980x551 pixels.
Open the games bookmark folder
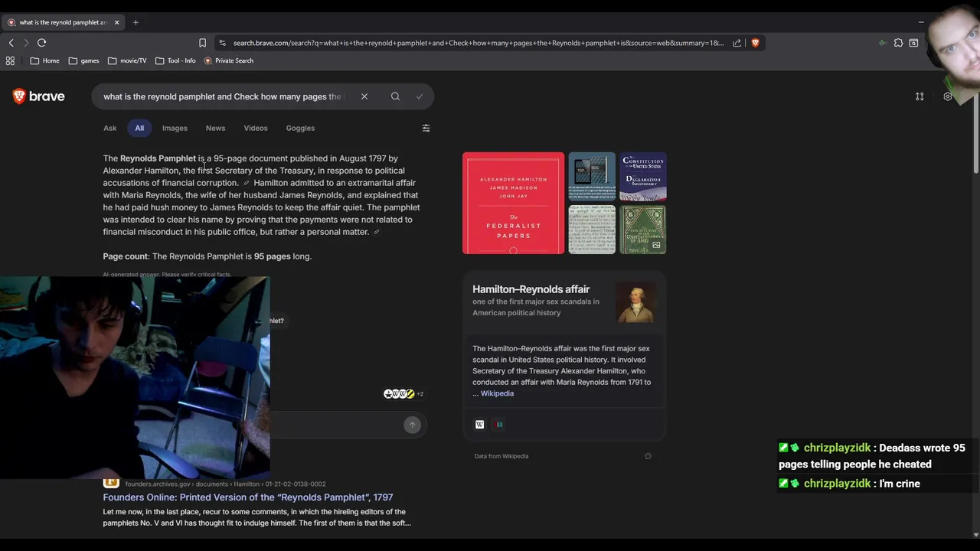[x=83, y=60]
